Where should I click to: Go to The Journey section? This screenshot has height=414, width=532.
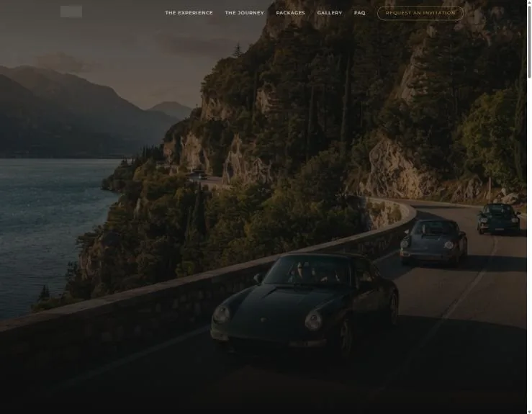(x=244, y=13)
